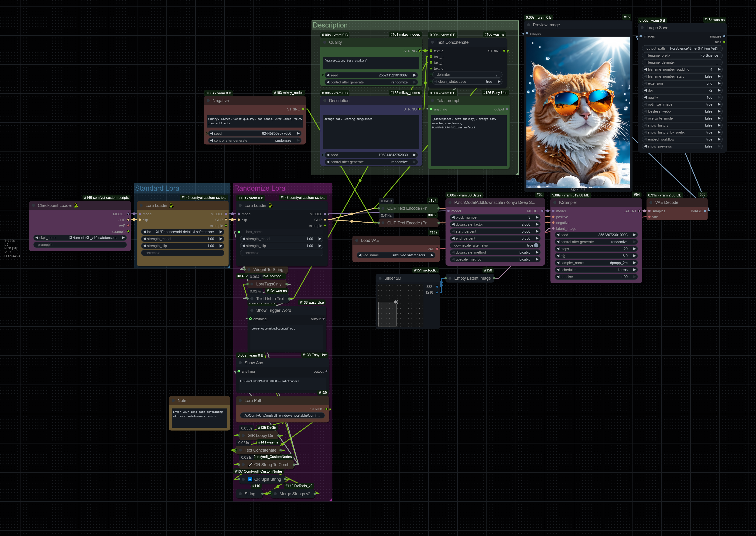Screen dimensions: 756x536
Task: Decrease cfg value with the left arrow
Action: tap(558, 256)
